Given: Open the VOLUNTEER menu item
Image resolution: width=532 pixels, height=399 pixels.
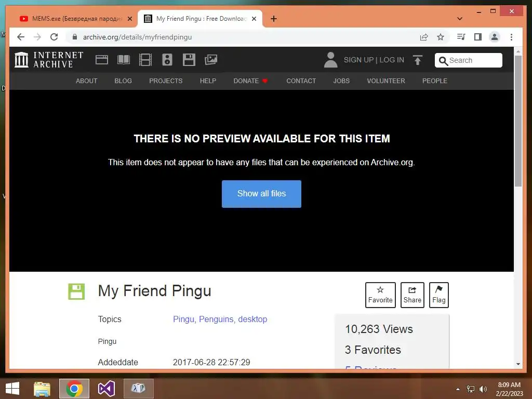Looking at the screenshot, I should (x=386, y=81).
